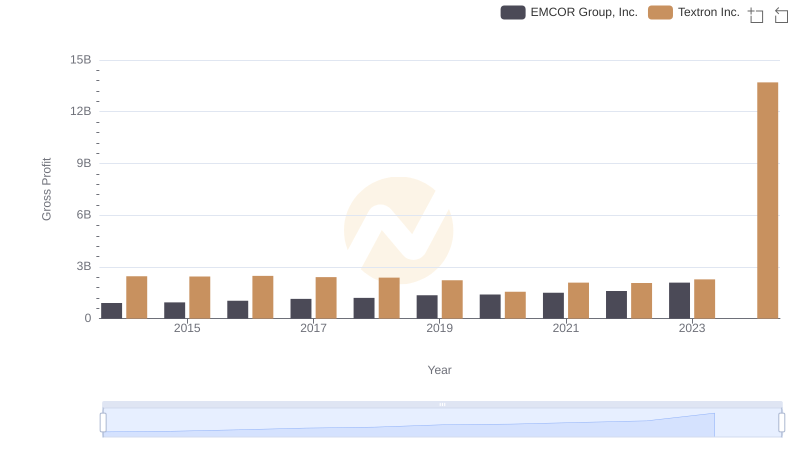Viewport: 800px width, 461px height.
Task: Click the Gross Profit axis title
Action: [46, 189]
